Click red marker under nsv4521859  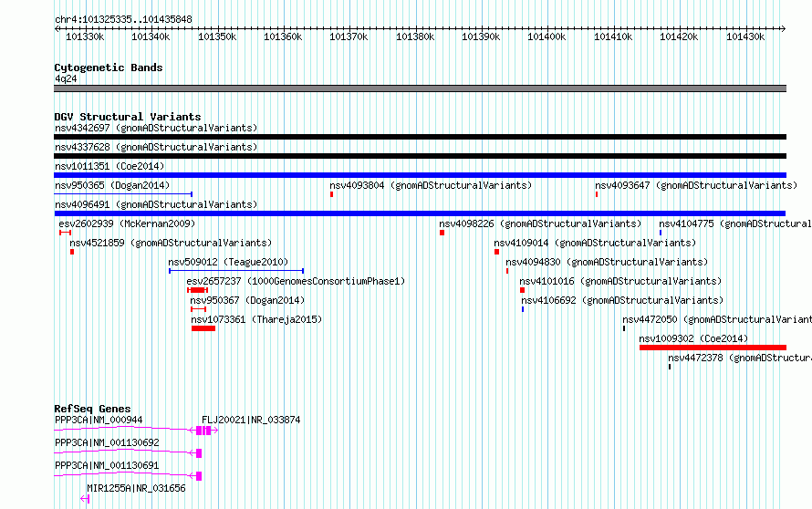[72, 252]
